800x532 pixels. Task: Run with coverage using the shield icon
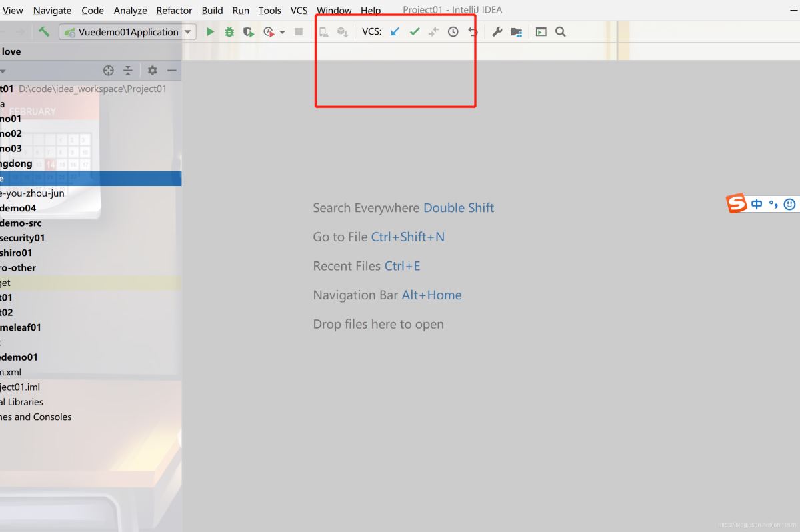pos(249,31)
